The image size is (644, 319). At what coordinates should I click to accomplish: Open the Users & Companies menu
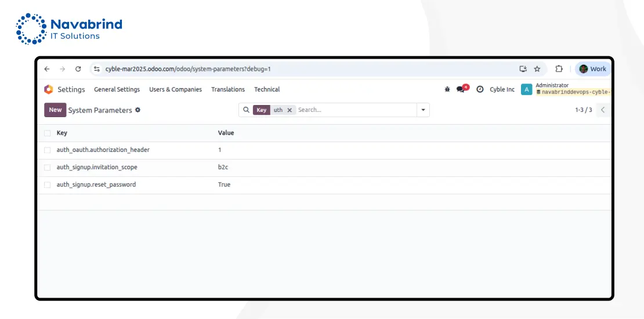pos(175,89)
